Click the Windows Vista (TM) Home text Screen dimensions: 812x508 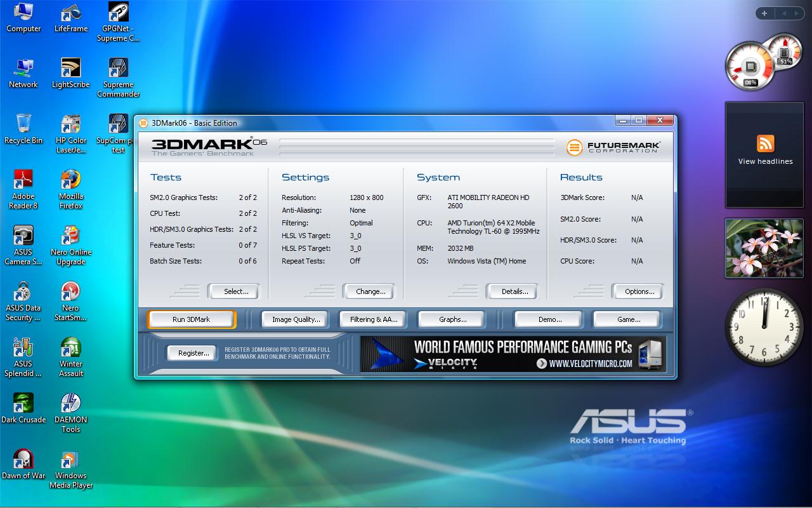click(487, 261)
